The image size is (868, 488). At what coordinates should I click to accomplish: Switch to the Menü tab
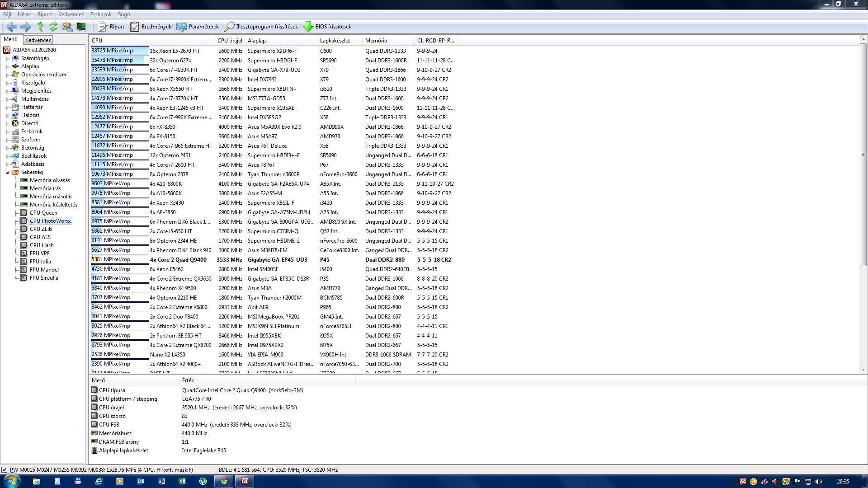[x=11, y=39]
